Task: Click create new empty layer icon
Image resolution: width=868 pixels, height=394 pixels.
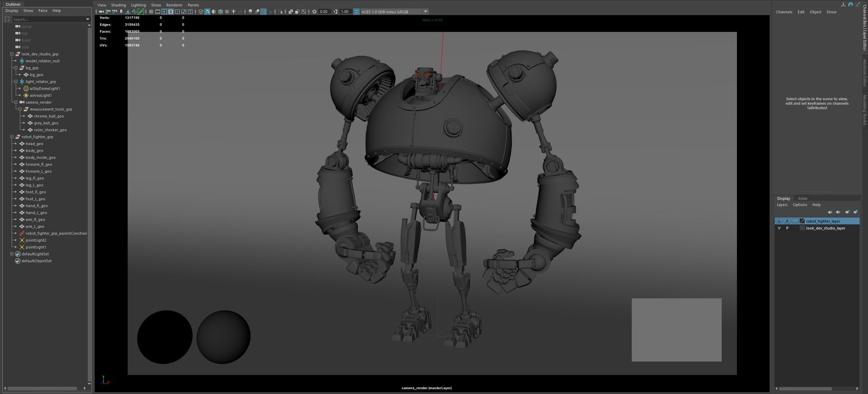Action: pyautogui.click(x=847, y=212)
